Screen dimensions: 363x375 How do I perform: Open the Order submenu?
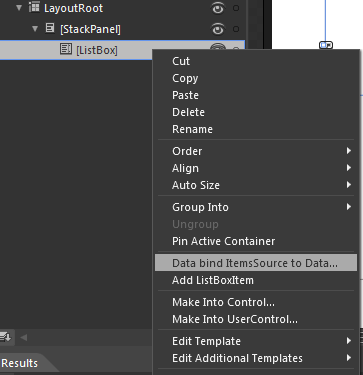(x=256, y=151)
